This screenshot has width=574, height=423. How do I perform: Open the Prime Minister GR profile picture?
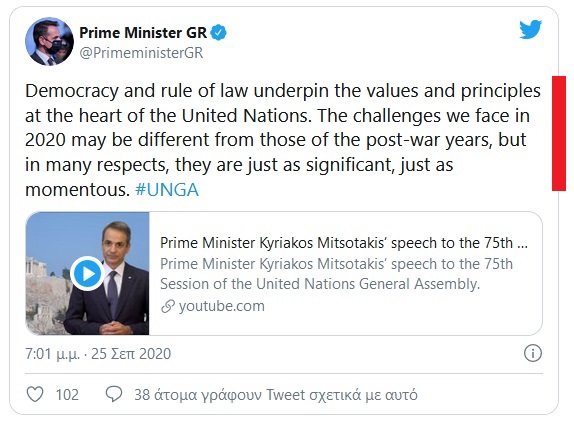[x=49, y=41]
